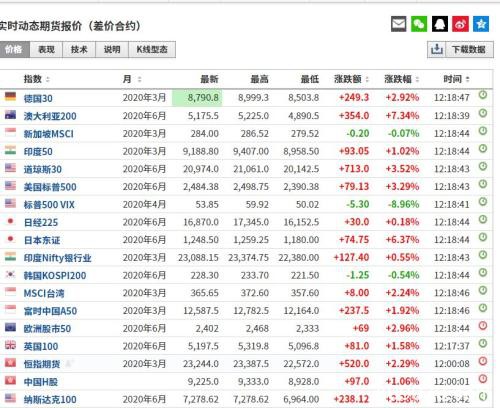This screenshot has height=408, width=500.
Task: Share to QQ using the penguin icon
Action: (440, 24)
